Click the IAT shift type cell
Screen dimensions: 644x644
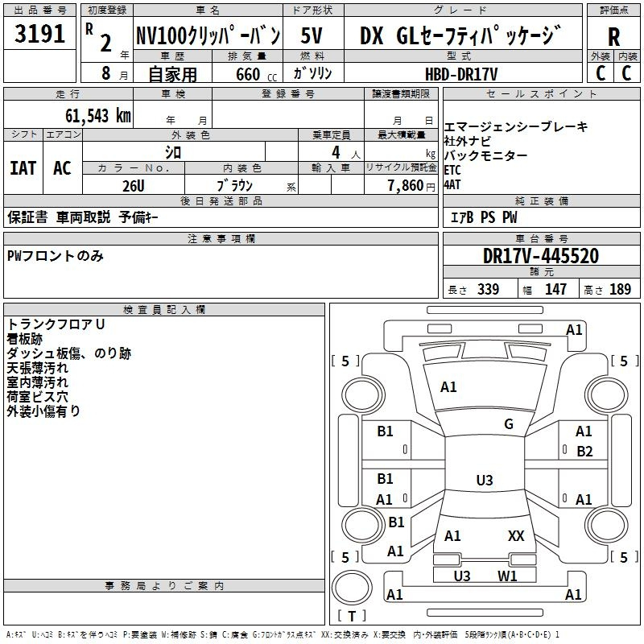(x=23, y=167)
